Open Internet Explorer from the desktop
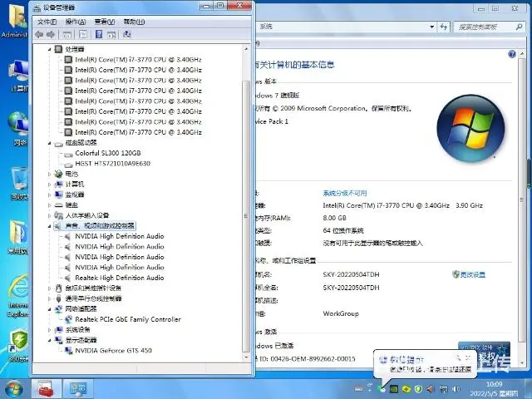This screenshot has height=399, width=532. (17, 291)
